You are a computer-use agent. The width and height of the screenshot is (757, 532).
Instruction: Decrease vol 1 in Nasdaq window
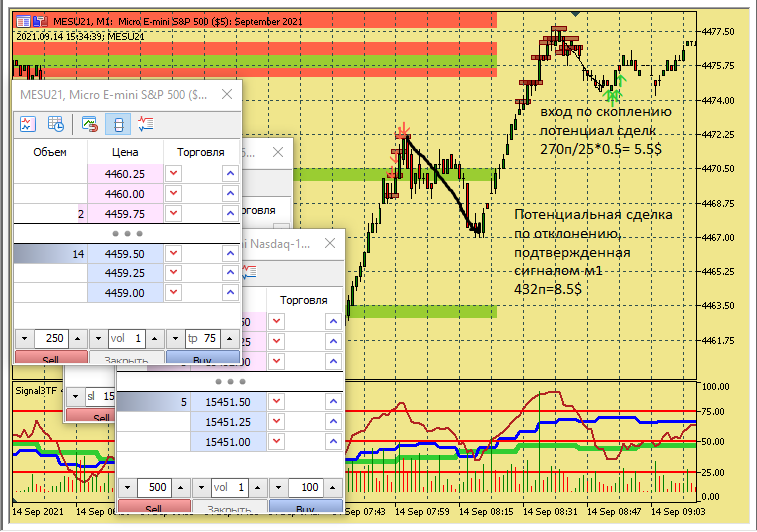click(202, 488)
